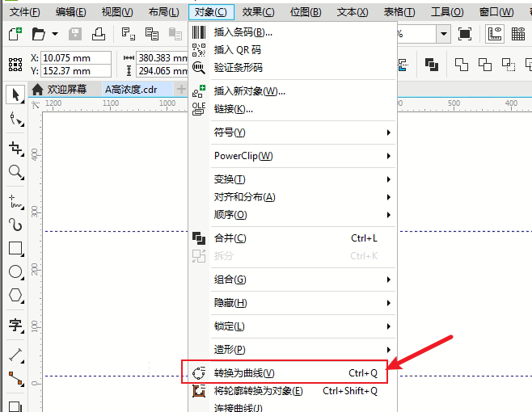The height and width of the screenshot is (412, 532).
Task: Open the 文本(X) menu
Action: coord(353,12)
